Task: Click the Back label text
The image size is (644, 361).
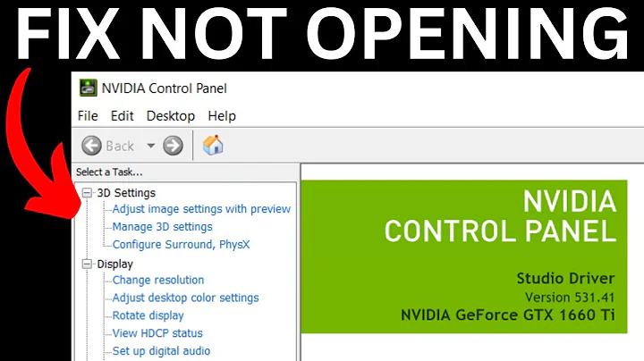Action: coord(120,146)
